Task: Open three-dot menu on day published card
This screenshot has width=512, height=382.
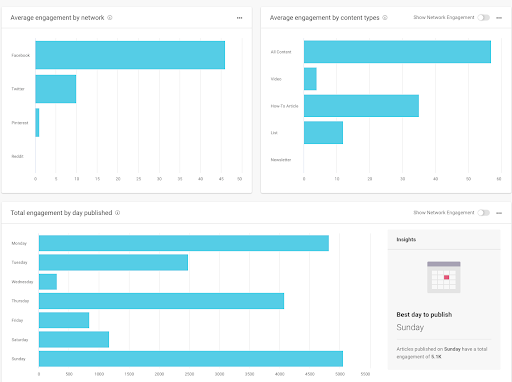Action: click(499, 213)
